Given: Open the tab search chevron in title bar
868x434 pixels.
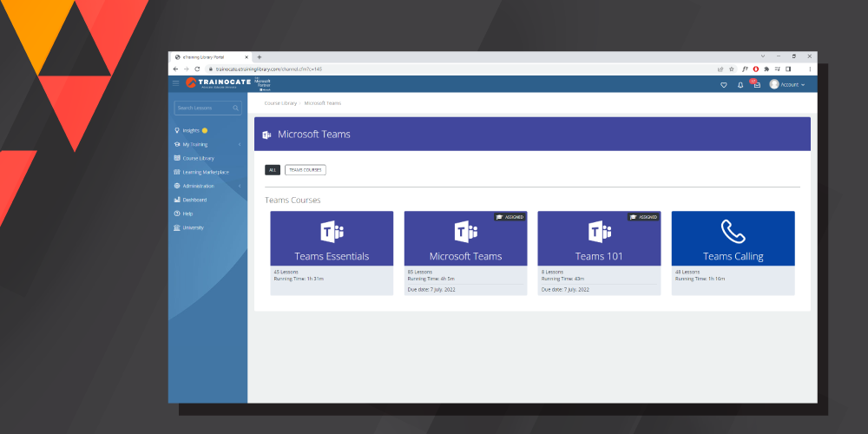Looking at the screenshot, I should pos(763,56).
